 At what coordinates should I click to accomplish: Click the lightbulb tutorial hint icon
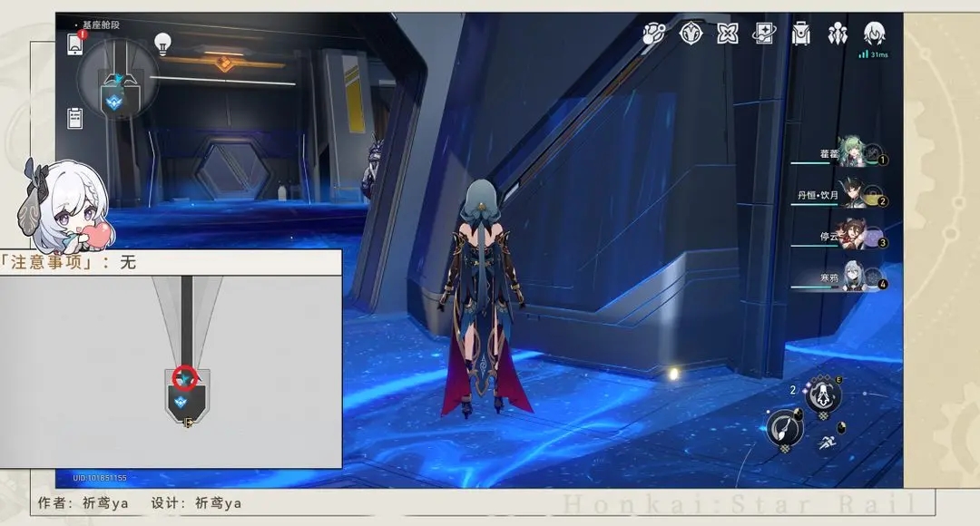163,42
